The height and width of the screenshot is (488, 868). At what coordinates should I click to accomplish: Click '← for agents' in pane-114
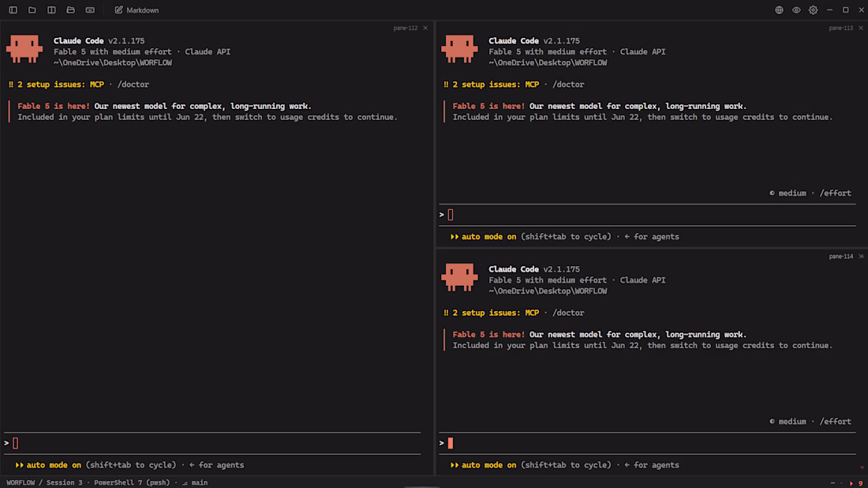click(652, 465)
